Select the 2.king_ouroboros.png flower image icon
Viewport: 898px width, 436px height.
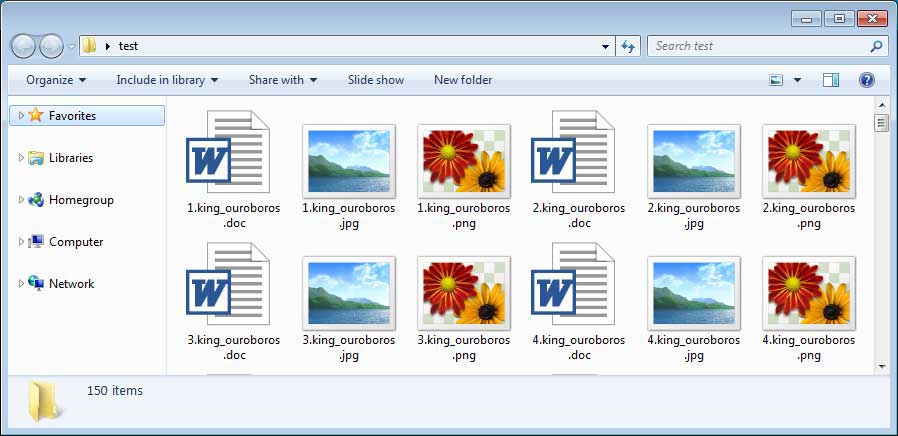tap(809, 161)
